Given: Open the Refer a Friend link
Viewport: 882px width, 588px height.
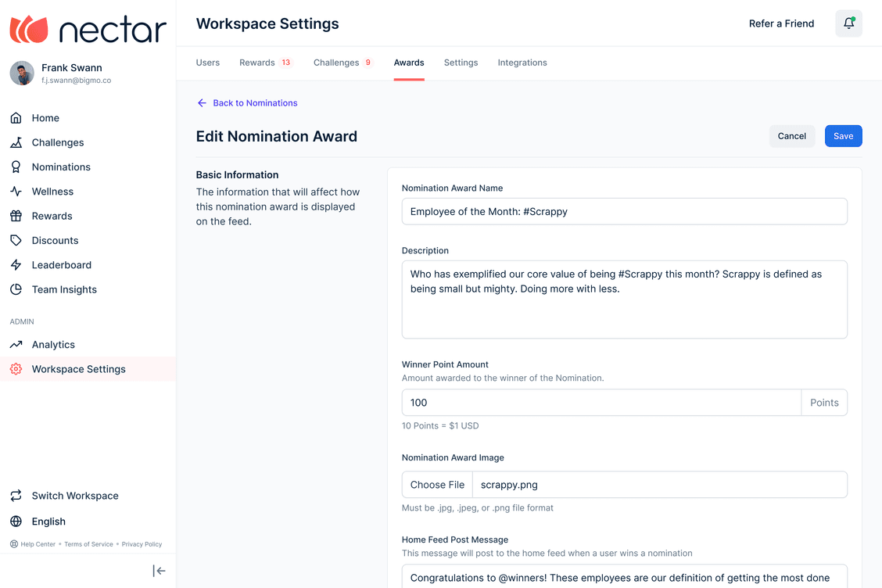Looking at the screenshot, I should tap(781, 23).
